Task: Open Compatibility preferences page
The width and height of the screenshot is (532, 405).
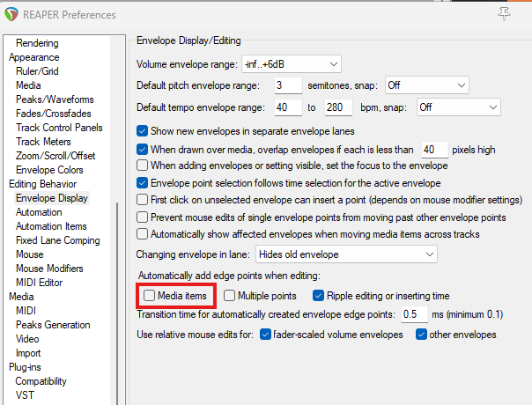Action: pyautogui.click(x=41, y=381)
